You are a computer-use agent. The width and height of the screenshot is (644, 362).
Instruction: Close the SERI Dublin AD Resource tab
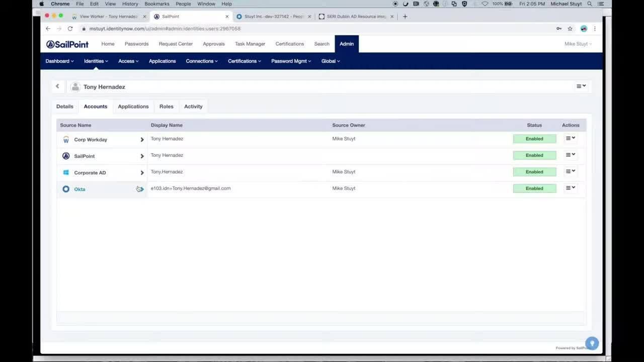(392, 17)
